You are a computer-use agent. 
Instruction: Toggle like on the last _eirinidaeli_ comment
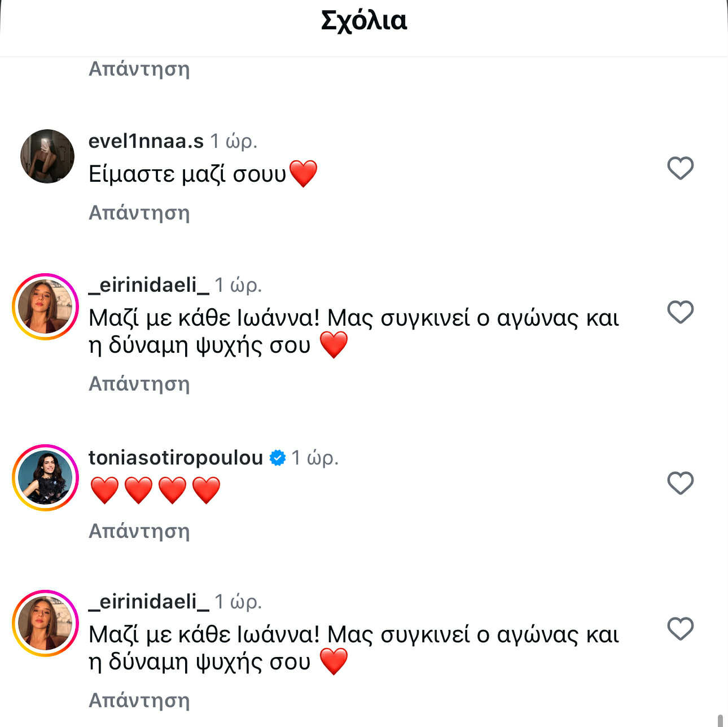[x=680, y=629]
